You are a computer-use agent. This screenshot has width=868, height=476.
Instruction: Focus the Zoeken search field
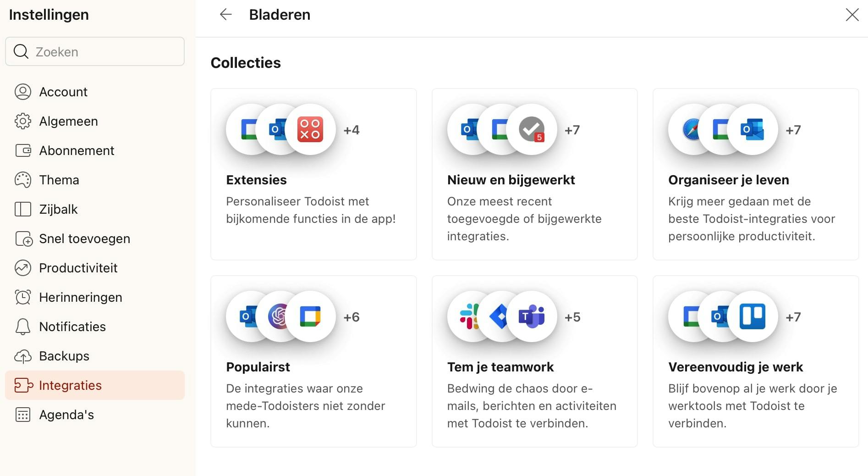101,52
